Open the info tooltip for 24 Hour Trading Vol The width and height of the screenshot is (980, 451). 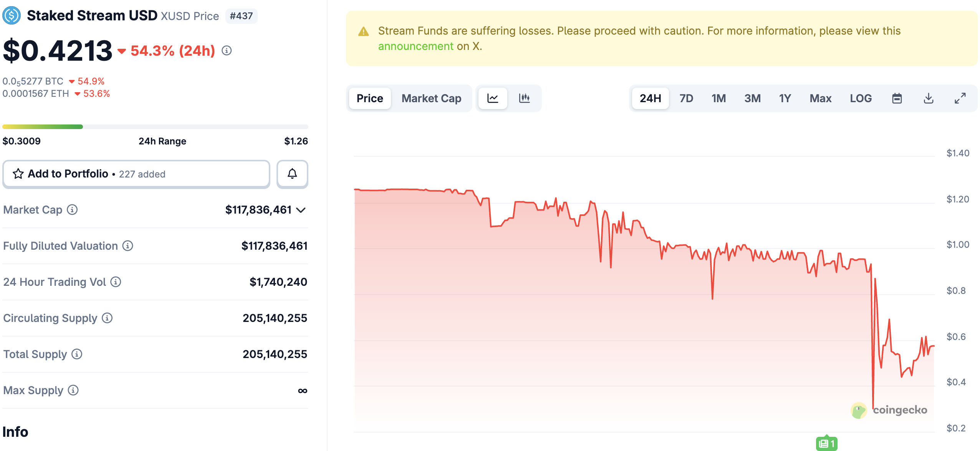pos(116,282)
